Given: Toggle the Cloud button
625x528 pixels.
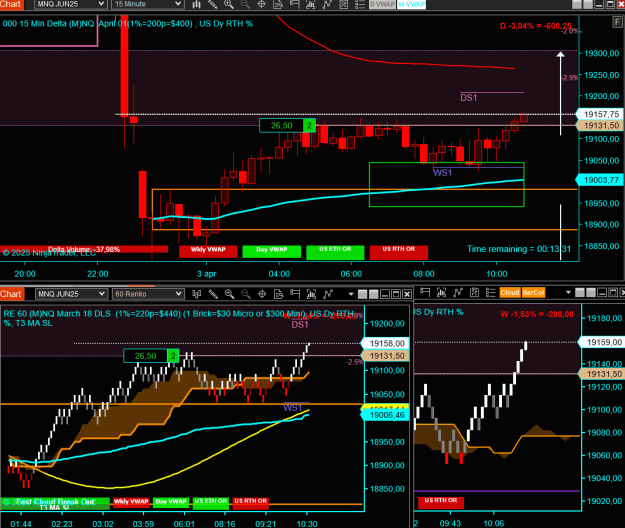Looking at the screenshot, I should tap(510, 293).
